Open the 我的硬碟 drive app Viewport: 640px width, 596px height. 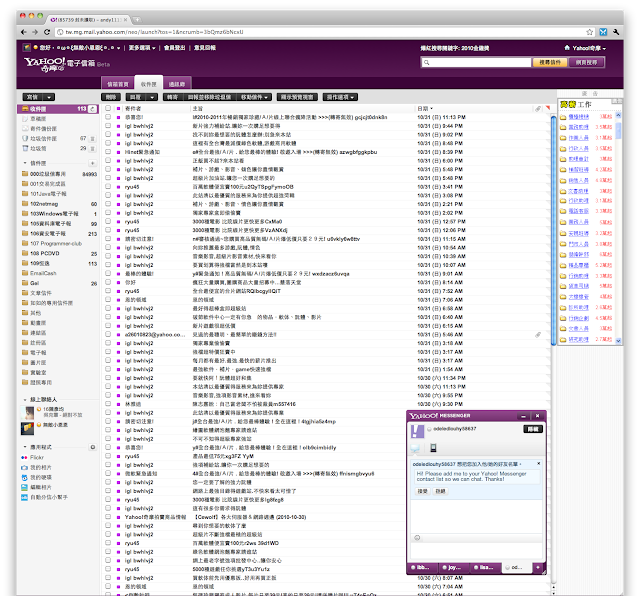coord(36,477)
